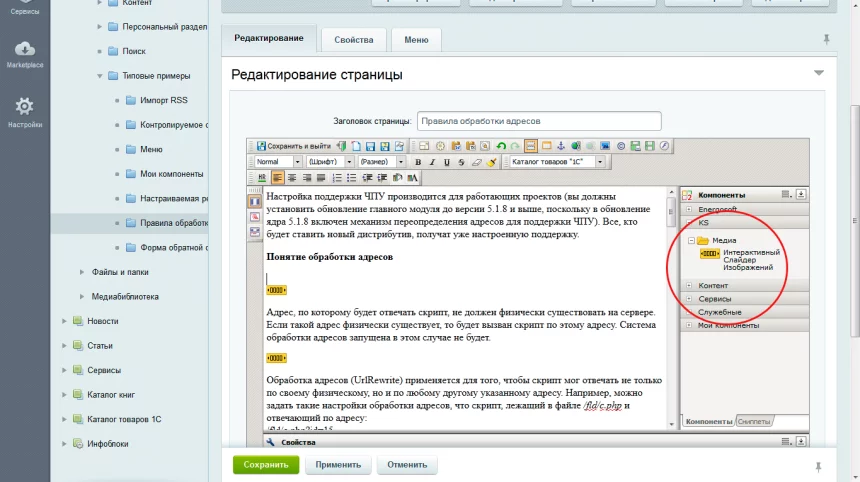The height and width of the screenshot is (482, 860).
Task: Insert an anchor using the anchor icon
Action: coord(561,146)
